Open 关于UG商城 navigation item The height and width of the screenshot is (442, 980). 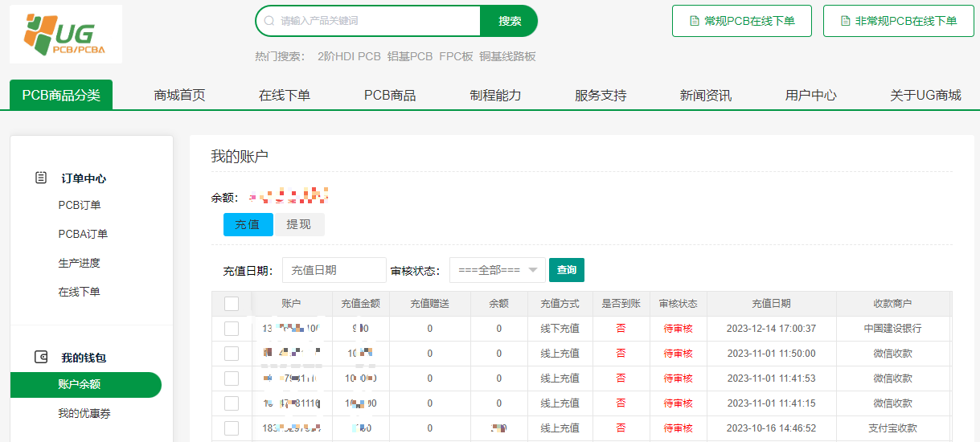click(x=925, y=95)
